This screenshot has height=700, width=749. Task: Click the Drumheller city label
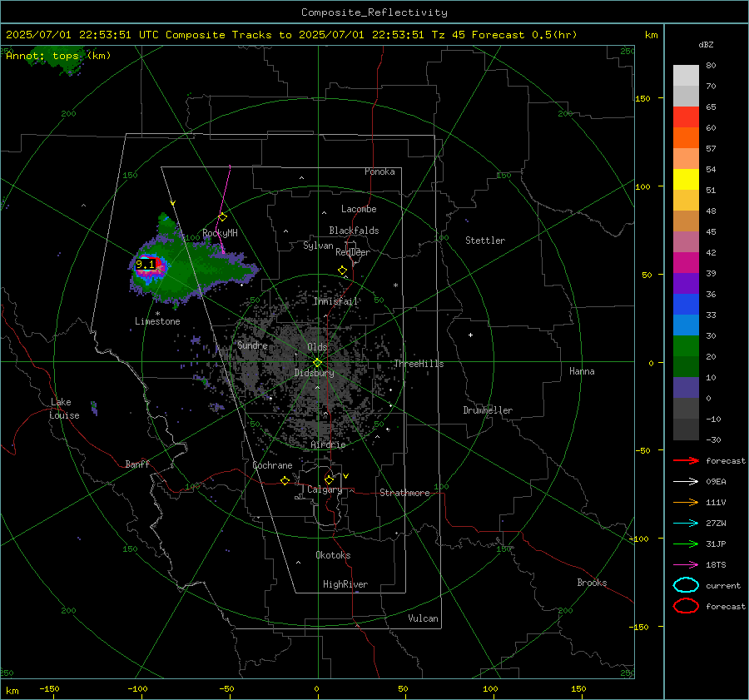(x=488, y=410)
